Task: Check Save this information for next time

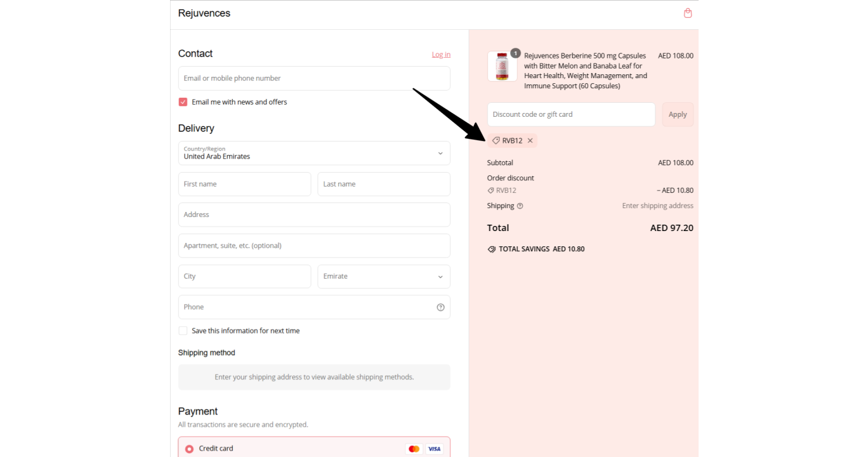Action: point(183,331)
